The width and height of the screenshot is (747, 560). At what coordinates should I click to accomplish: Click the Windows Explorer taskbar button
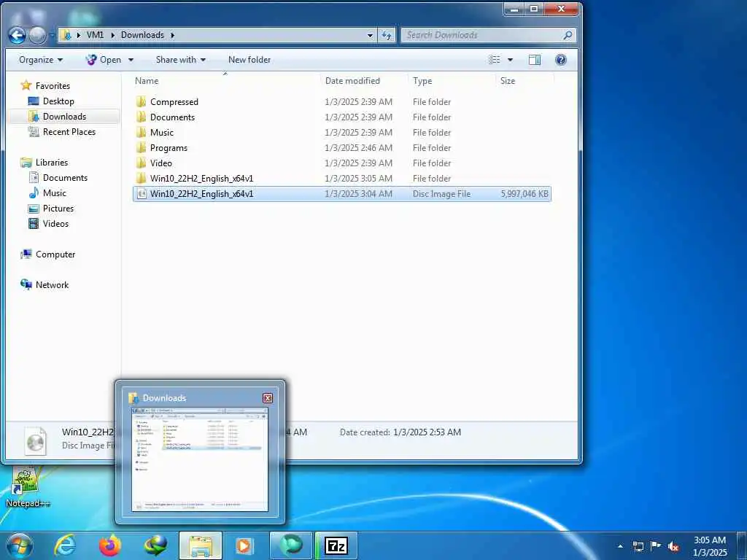point(201,545)
